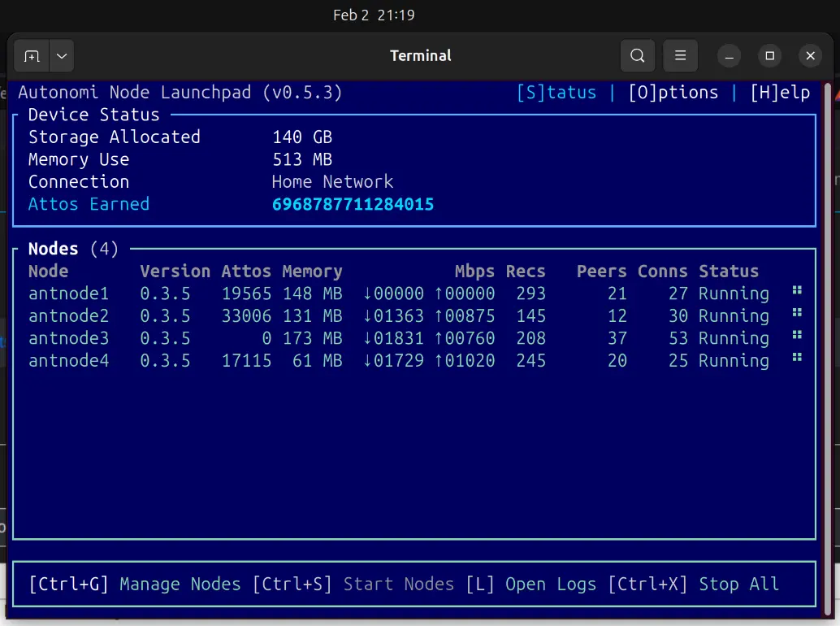
Task: Select the antnode4 row name
Action: 68,361
